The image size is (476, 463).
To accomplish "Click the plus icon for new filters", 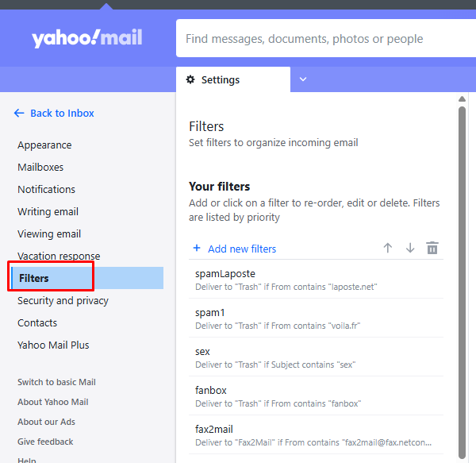I will 197,249.
